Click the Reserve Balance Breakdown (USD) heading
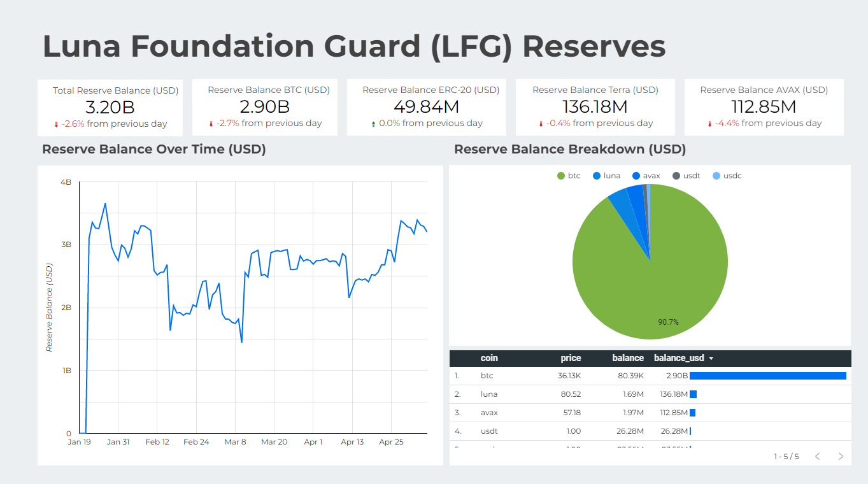 [570, 149]
